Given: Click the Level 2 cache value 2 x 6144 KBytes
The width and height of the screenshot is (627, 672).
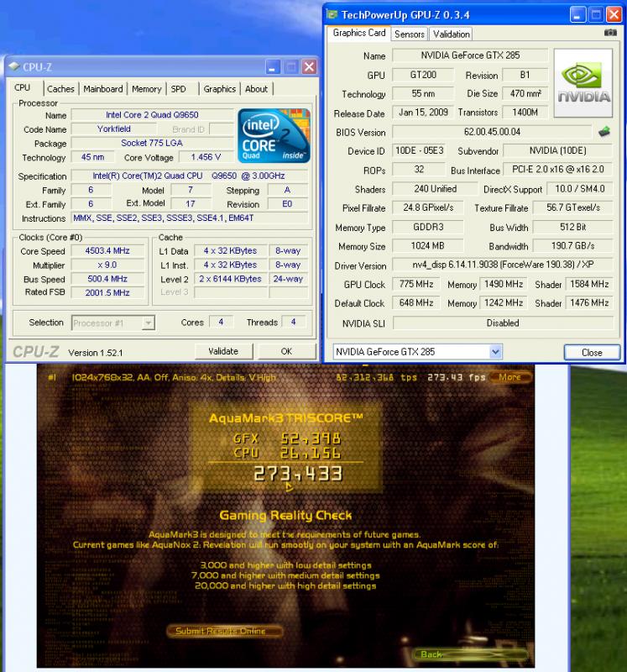Looking at the screenshot, I should [231, 279].
